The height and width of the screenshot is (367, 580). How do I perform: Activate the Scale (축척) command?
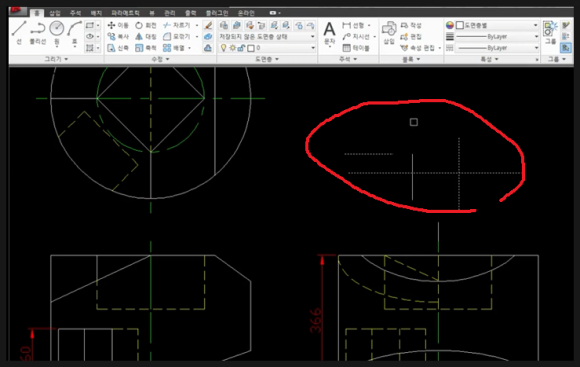[145, 48]
